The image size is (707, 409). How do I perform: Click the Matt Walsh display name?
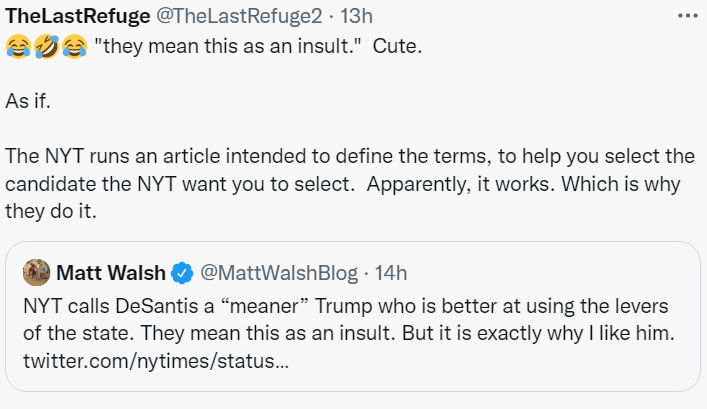pyautogui.click(x=110, y=272)
